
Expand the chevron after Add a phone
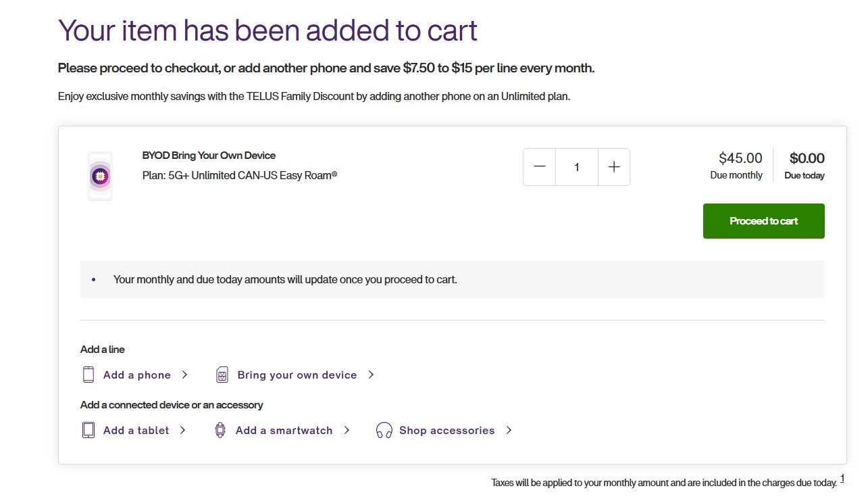click(184, 375)
